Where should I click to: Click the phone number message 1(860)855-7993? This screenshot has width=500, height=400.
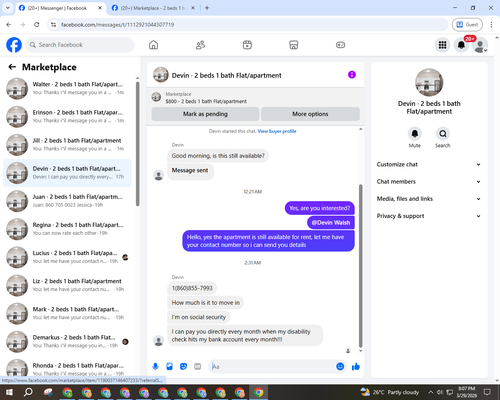192,288
